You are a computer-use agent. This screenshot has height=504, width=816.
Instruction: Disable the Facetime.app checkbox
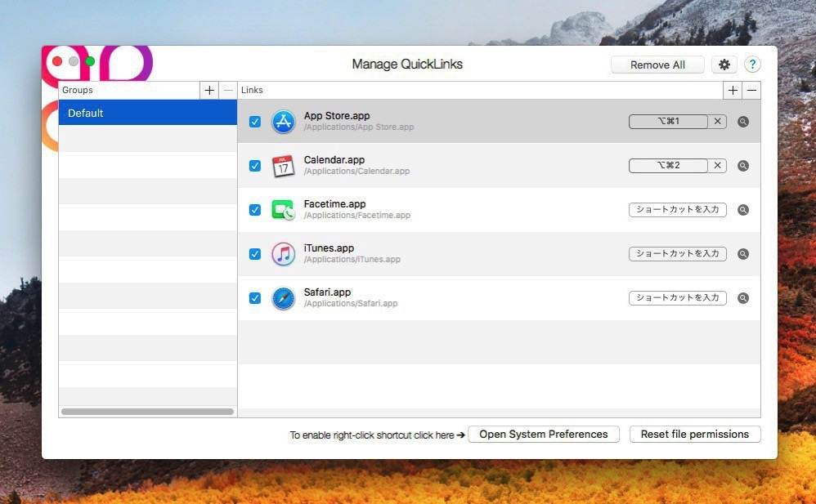pyautogui.click(x=254, y=210)
